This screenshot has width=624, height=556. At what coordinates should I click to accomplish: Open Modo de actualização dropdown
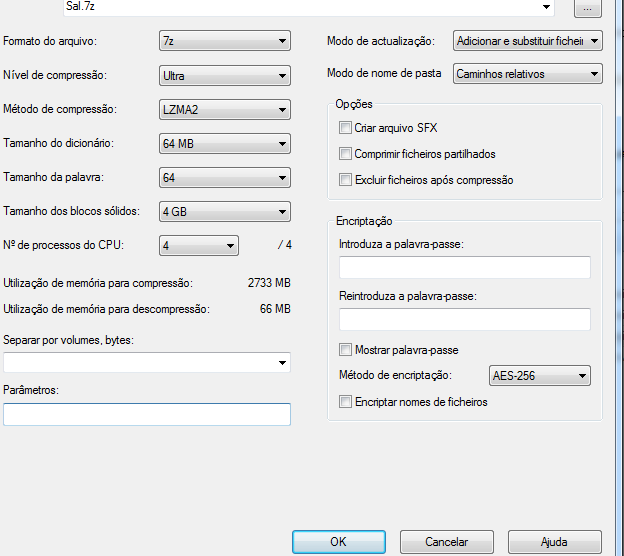point(527,41)
